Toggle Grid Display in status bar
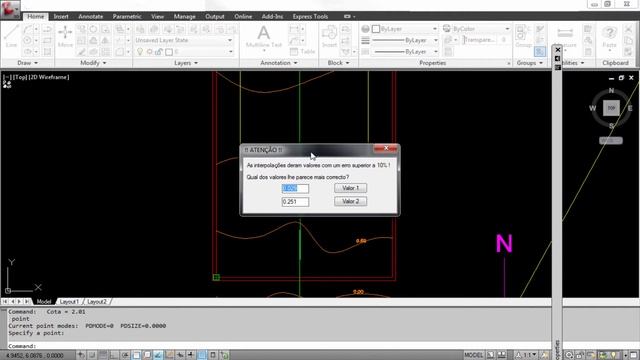The image size is (640, 360). (x=103, y=355)
